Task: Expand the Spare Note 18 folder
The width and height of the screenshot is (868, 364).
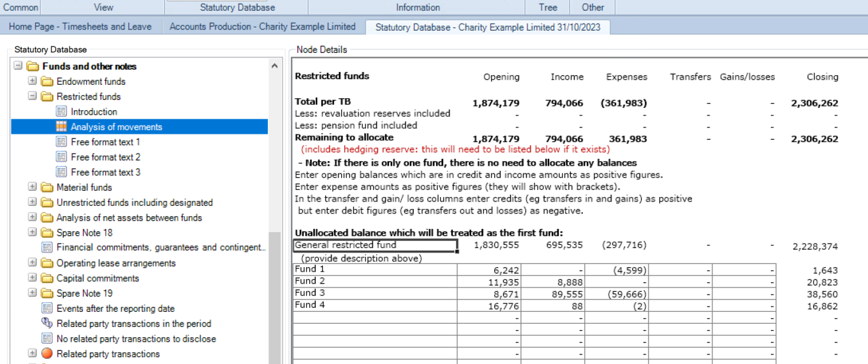Action: [x=32, y=233]
